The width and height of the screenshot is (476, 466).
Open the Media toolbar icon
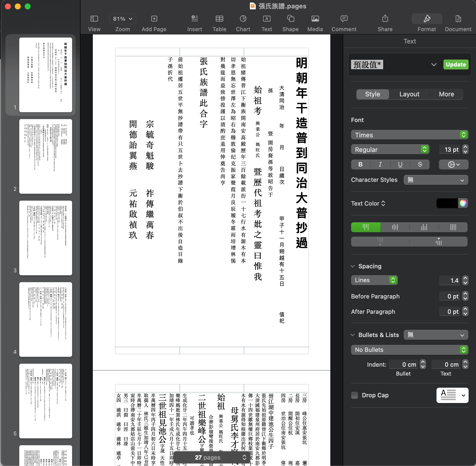tap(315, 19)
